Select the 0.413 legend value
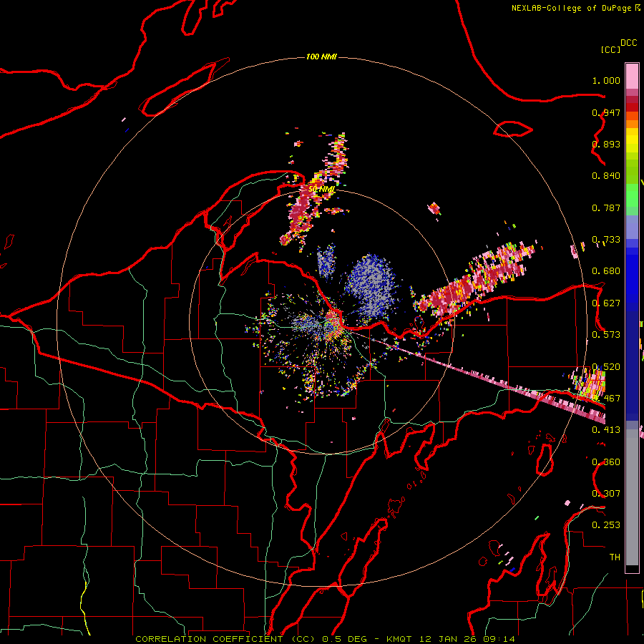Screen dimensions: 644x644 coord(606,430)
